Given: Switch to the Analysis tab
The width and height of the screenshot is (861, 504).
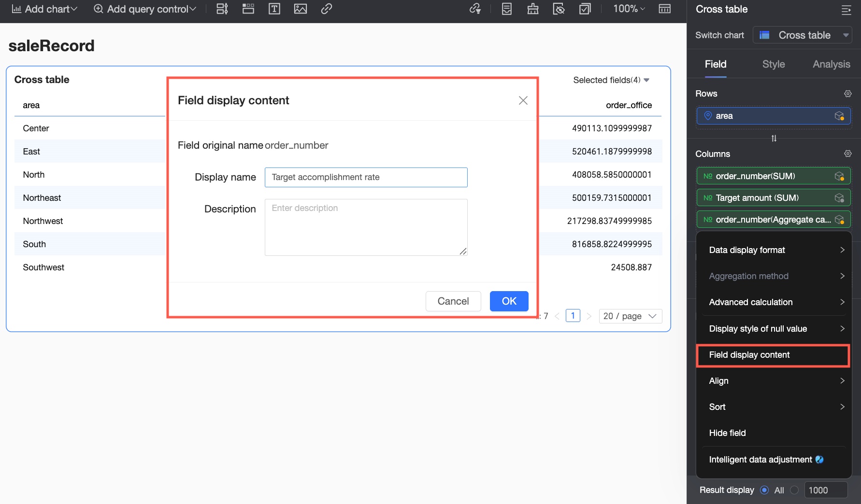Looking at the screenshot, I should coord(832,64).
